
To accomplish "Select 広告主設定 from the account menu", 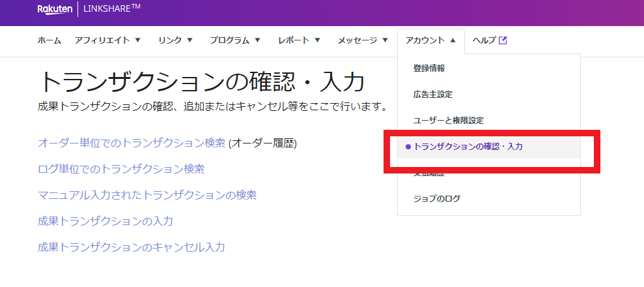I will pyautogui.click(x=433, y=95).
